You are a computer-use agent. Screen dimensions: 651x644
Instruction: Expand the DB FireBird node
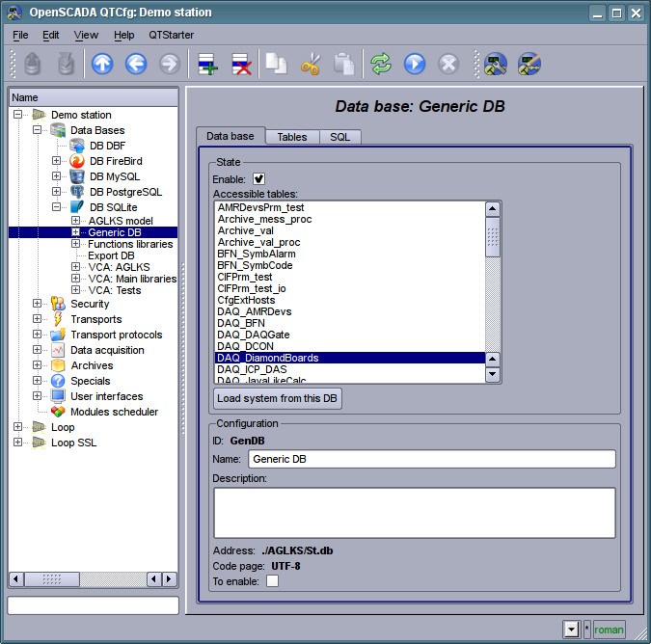56,161
